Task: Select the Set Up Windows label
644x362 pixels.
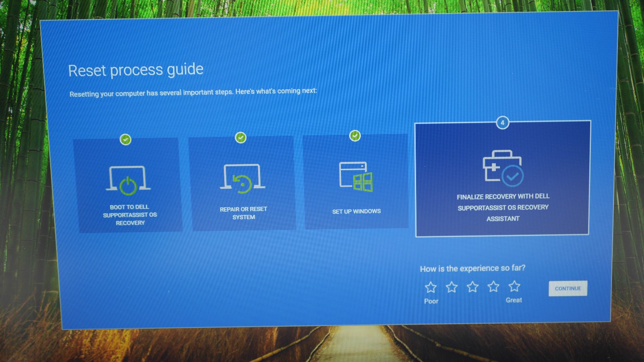Action: [x=357, y=211]
